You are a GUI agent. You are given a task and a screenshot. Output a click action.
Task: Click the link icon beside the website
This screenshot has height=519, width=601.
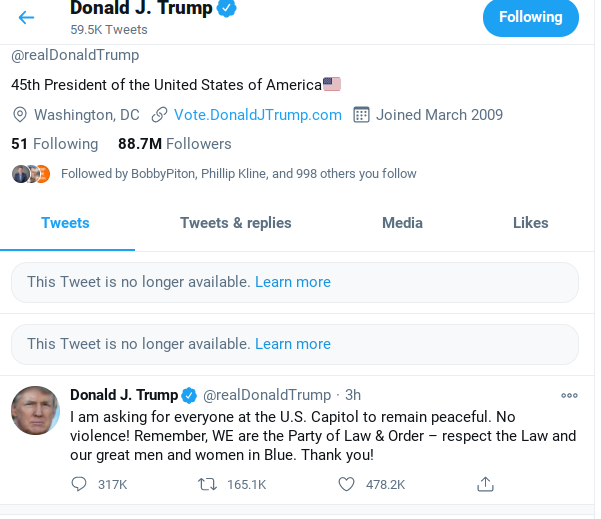point(160,115)
